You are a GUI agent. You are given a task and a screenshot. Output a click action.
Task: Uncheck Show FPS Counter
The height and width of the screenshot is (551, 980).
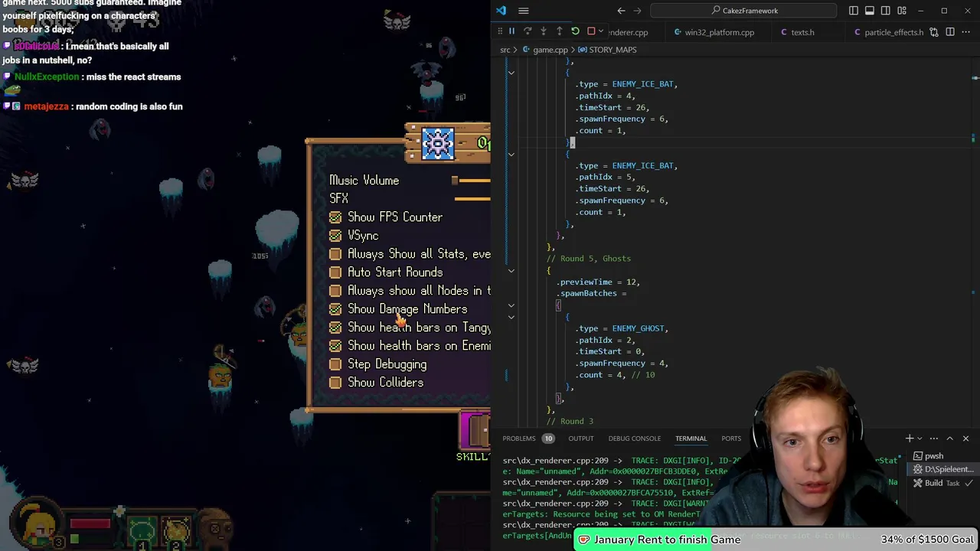click(335, 217)
